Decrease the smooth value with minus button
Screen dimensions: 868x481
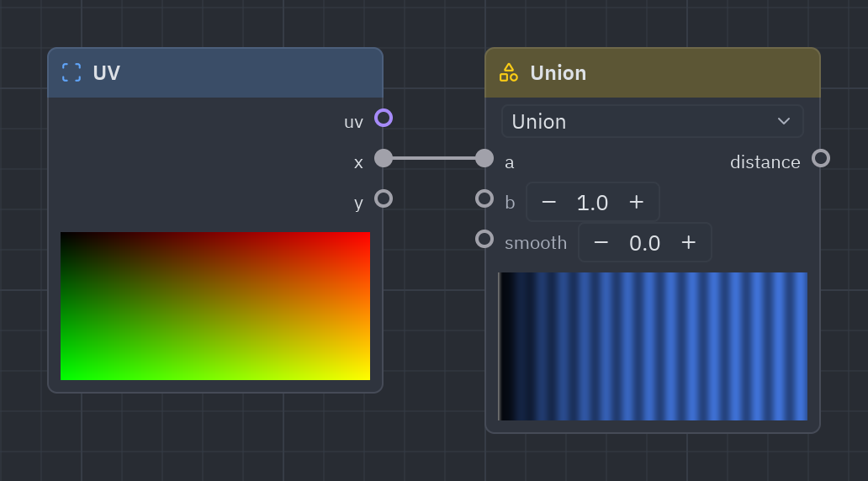point(601,242)
